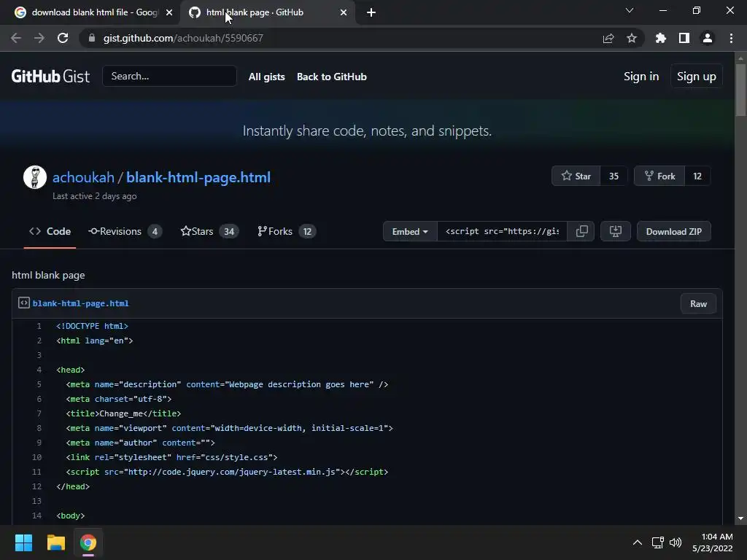Screen dimensions: 747x560
Task: Reload the gist page
Action: [63, 38]
